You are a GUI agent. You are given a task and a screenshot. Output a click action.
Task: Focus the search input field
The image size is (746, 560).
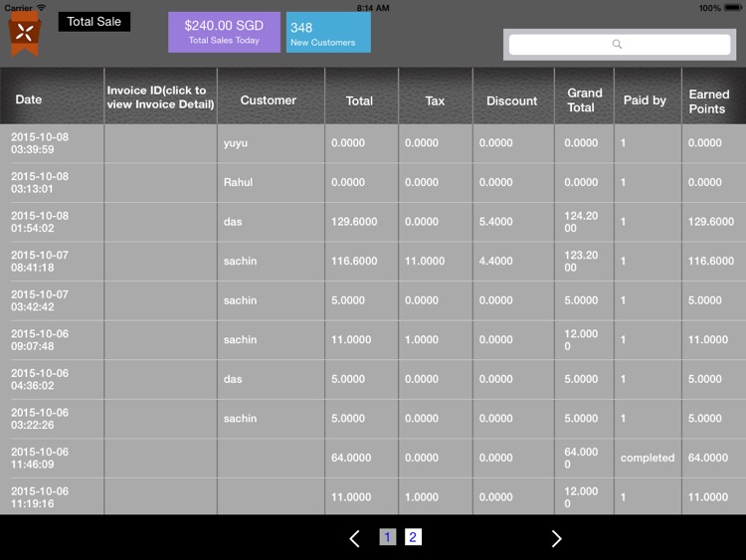[x=620, y=44]
